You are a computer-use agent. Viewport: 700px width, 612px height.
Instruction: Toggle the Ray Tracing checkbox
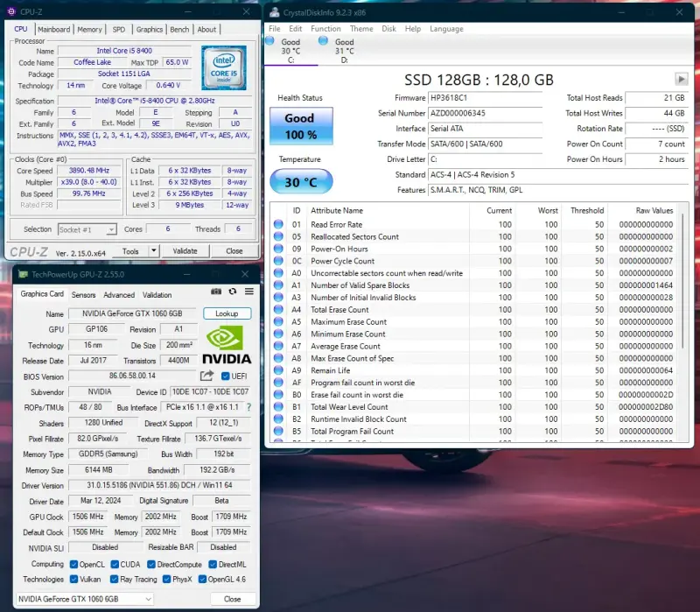click(x=115, y=579)
